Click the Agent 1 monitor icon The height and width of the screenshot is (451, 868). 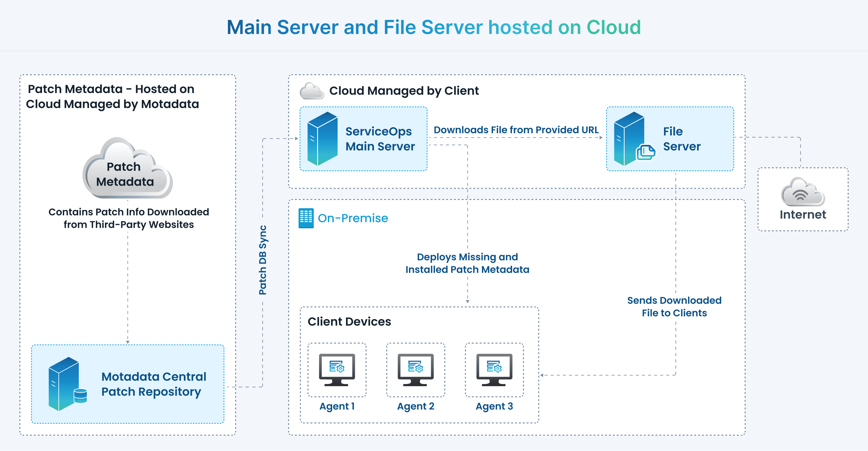pyautogui.click(x=337, y=370)
